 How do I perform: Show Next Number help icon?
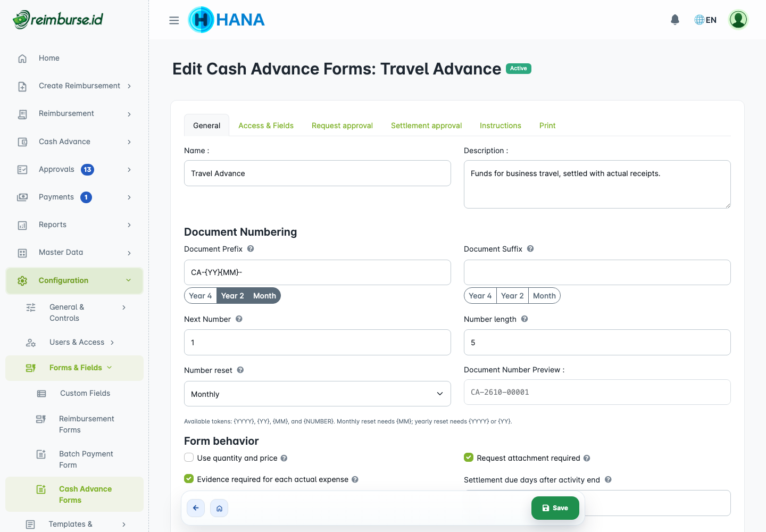[x=239, y=319]
